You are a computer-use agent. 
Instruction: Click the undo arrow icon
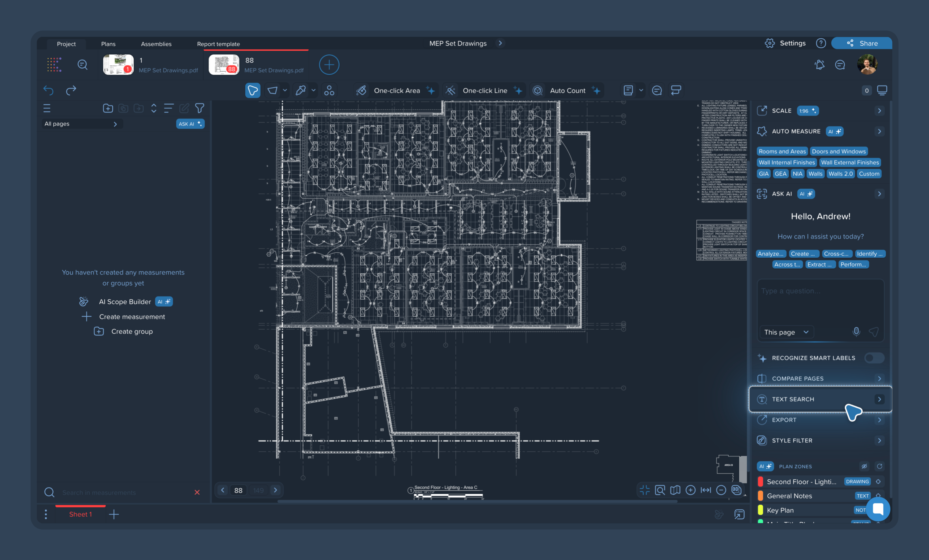(x=48, y=91)
